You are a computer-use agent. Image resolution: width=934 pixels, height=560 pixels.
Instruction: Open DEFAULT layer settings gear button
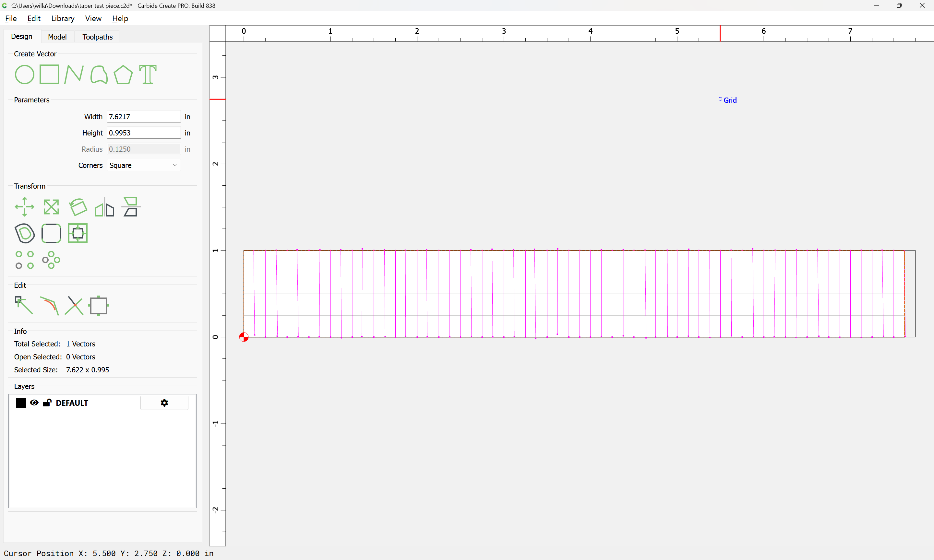(x=164, y=402)
